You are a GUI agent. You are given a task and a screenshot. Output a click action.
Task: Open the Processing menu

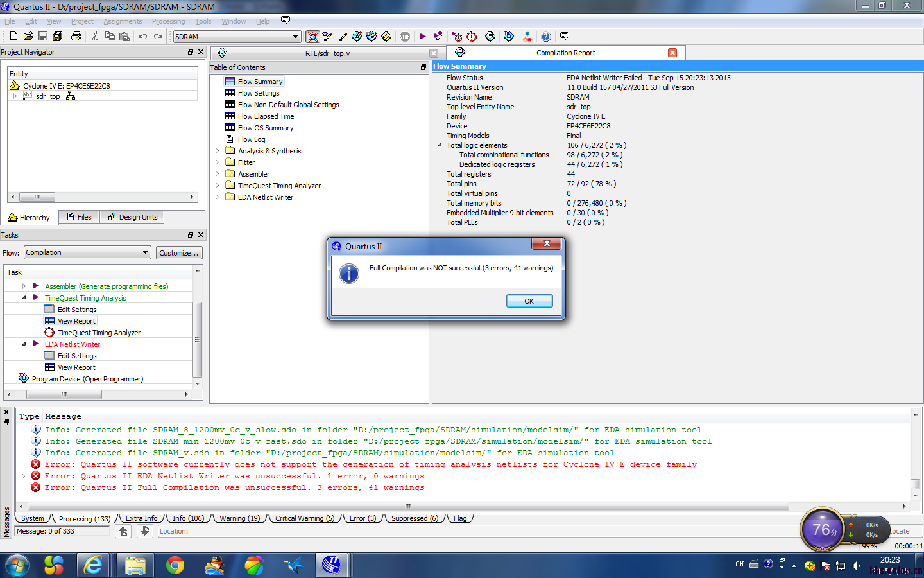coord(168,21)
